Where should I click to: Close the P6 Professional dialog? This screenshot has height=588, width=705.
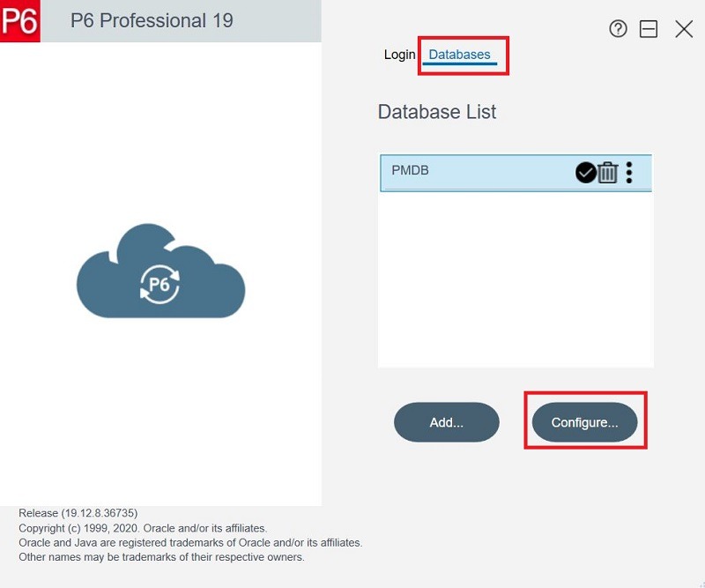(684, 29)
